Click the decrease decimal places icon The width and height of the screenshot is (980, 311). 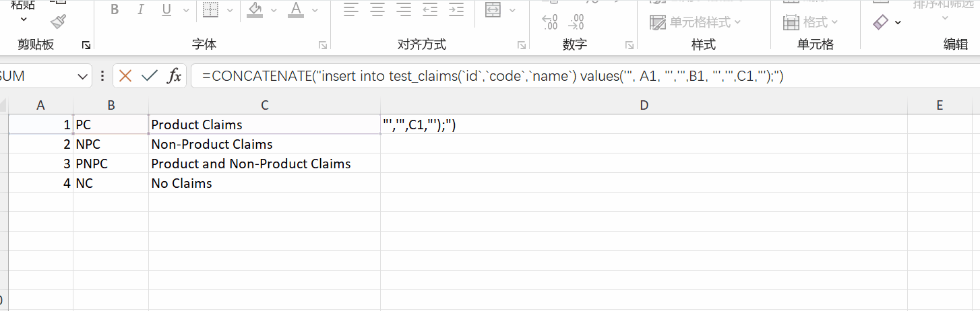pyautogui.click(x=576, y=22)
